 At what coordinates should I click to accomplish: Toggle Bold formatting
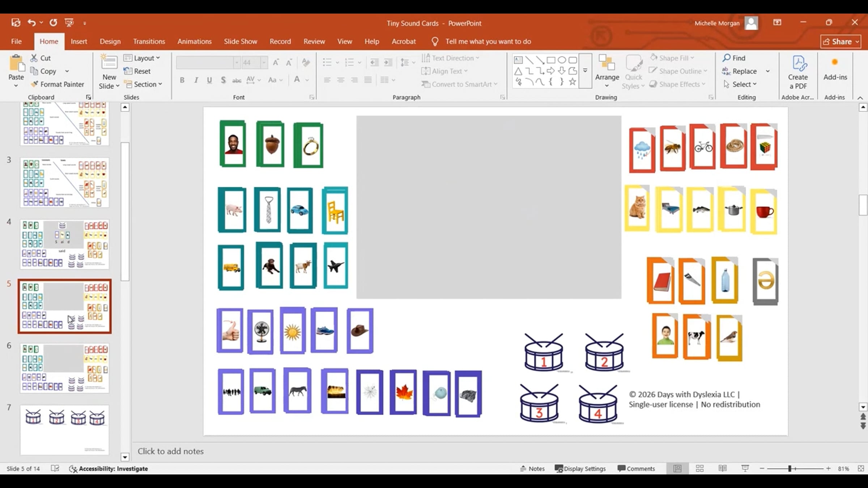(x=182, y=80)
